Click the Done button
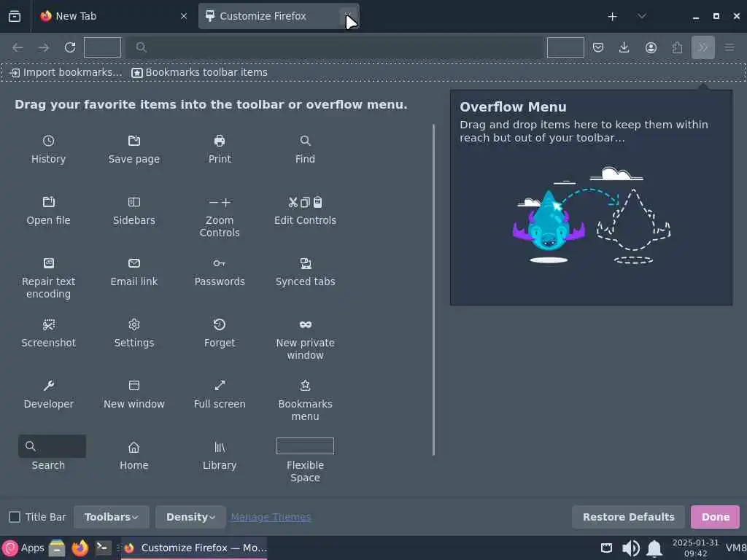The height and width of the screenshot is (560, 747). 715,517
